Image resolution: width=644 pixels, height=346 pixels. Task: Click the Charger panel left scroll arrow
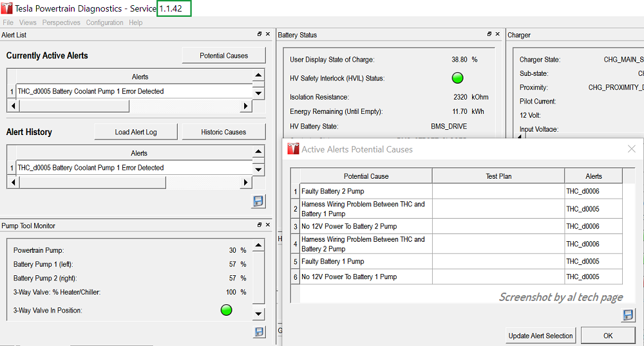tap(520, 136)
